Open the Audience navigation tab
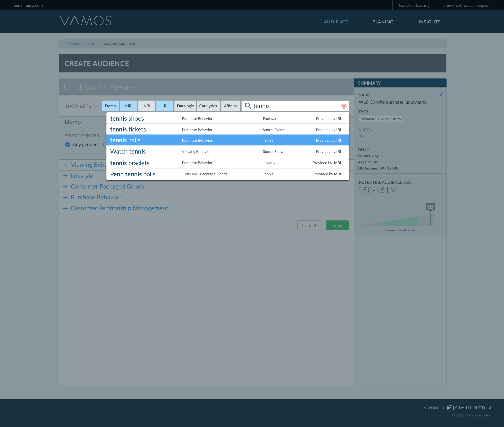Image resolution: width=504 pixels, height=427 pixels. [336, 22]
